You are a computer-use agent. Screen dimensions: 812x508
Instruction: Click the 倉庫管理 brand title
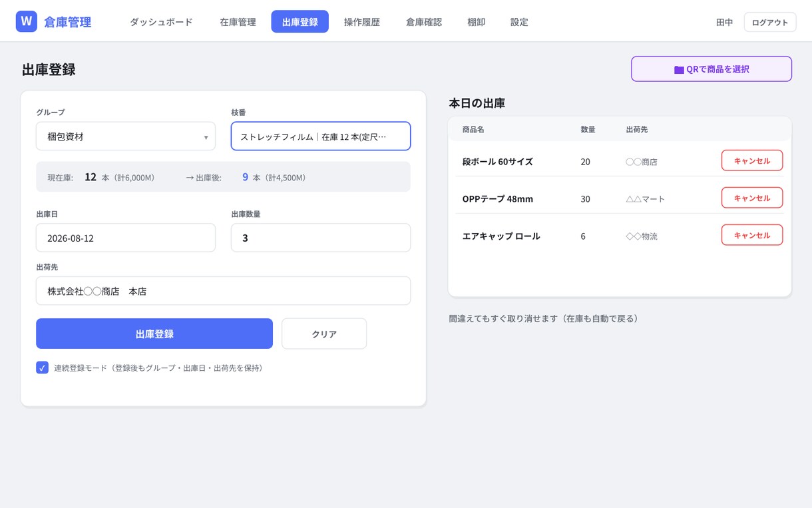68,22
